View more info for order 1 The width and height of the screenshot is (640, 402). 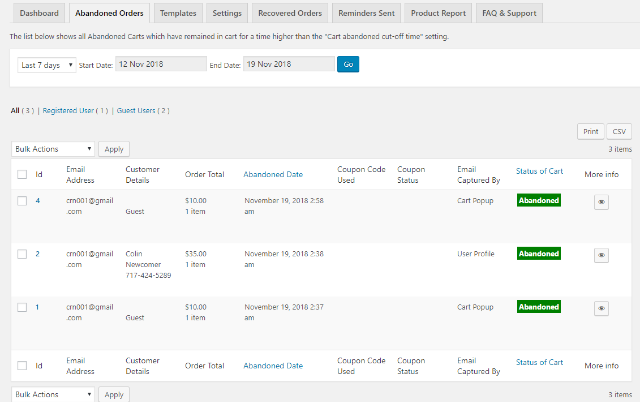[x=601, y=308]
